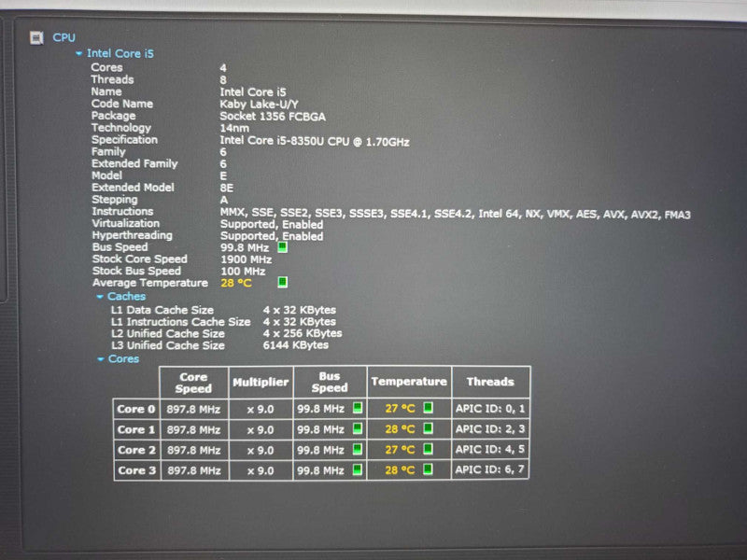Click the CPU chip icon
This screenshot has height=560, width=747.
[x=36, y=37]
